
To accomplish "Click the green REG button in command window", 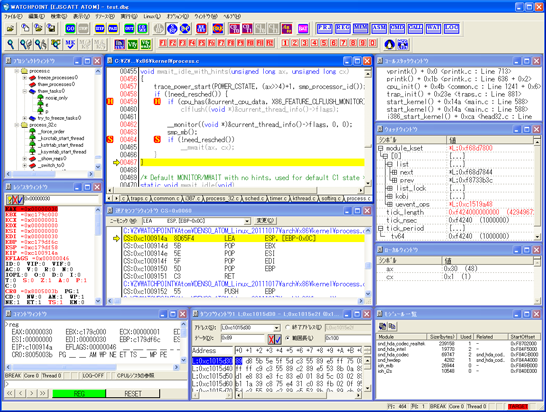I will [79, 394].
